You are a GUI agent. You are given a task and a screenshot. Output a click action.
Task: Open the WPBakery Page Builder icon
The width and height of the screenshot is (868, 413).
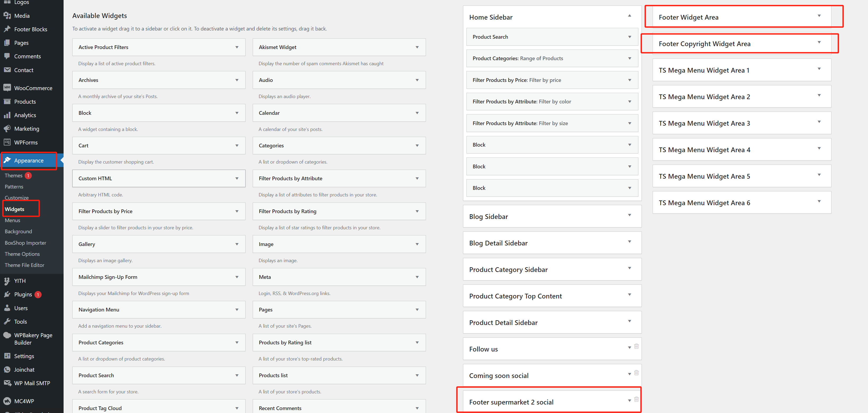7,335
